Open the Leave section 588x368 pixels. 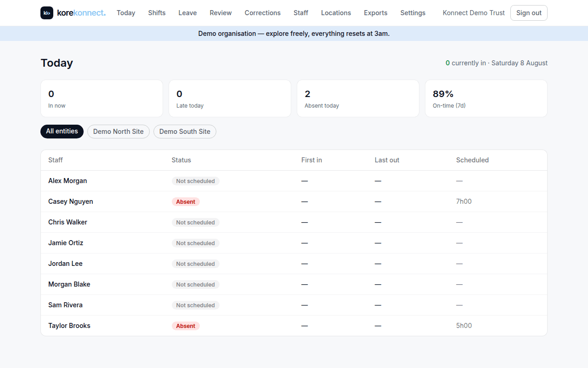pyautogui.click(x=187, y=13)
